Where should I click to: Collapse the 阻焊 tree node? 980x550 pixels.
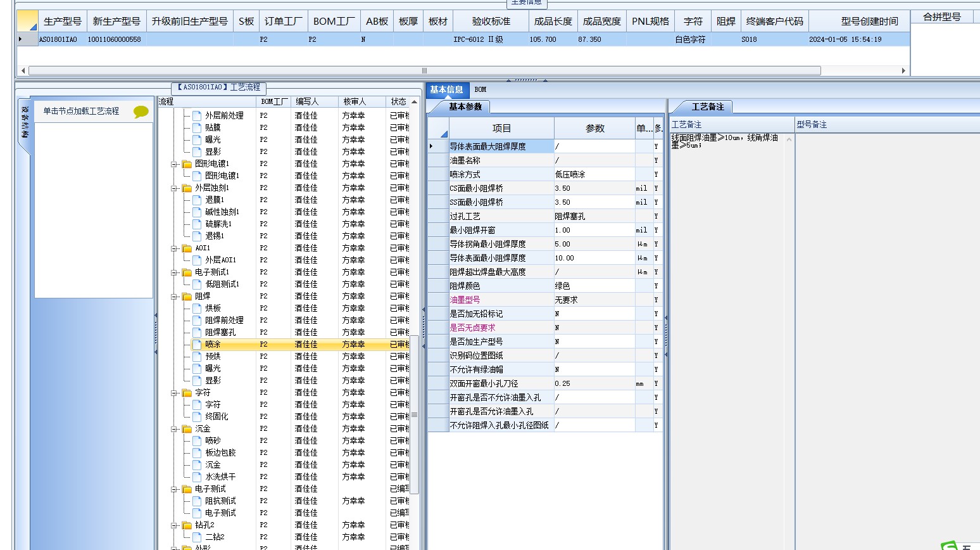click(x=174, y=296)
